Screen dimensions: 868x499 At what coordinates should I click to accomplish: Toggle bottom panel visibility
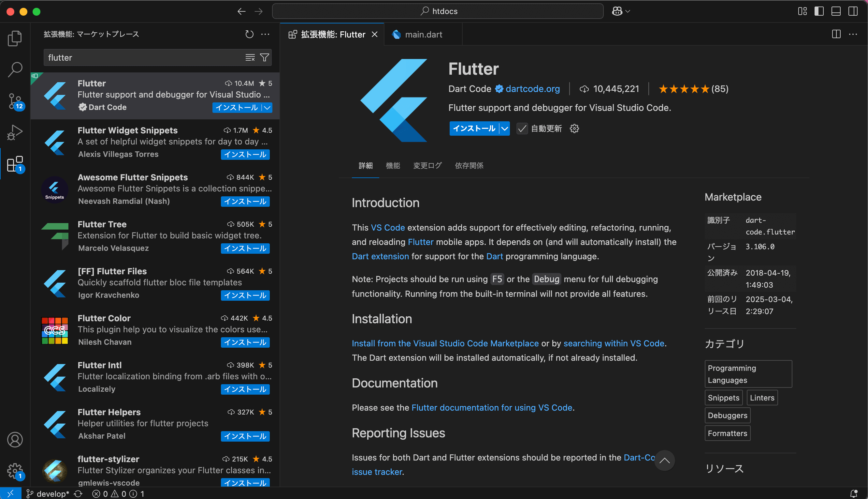836,11
